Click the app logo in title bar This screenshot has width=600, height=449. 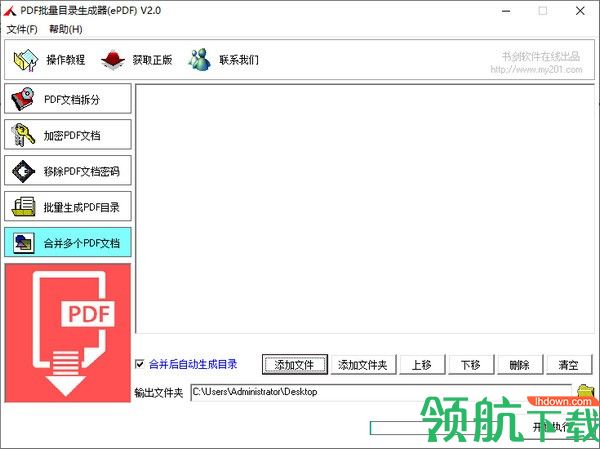pos(10,11)
